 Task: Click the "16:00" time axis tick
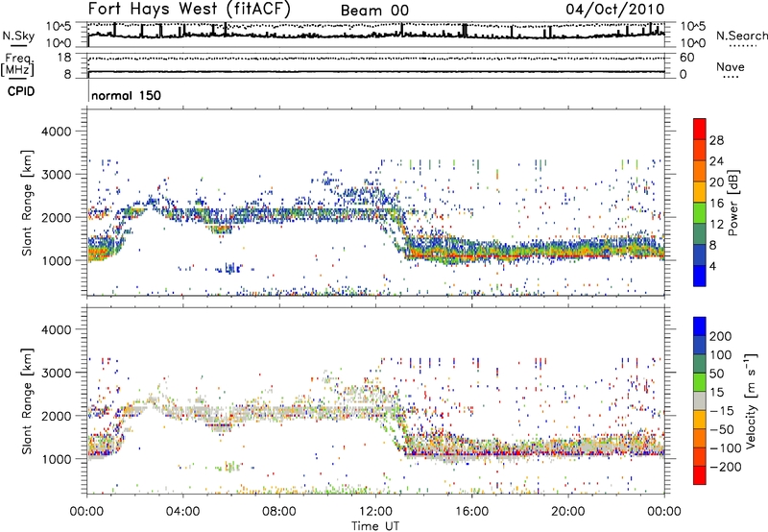(x=471, y=512)
